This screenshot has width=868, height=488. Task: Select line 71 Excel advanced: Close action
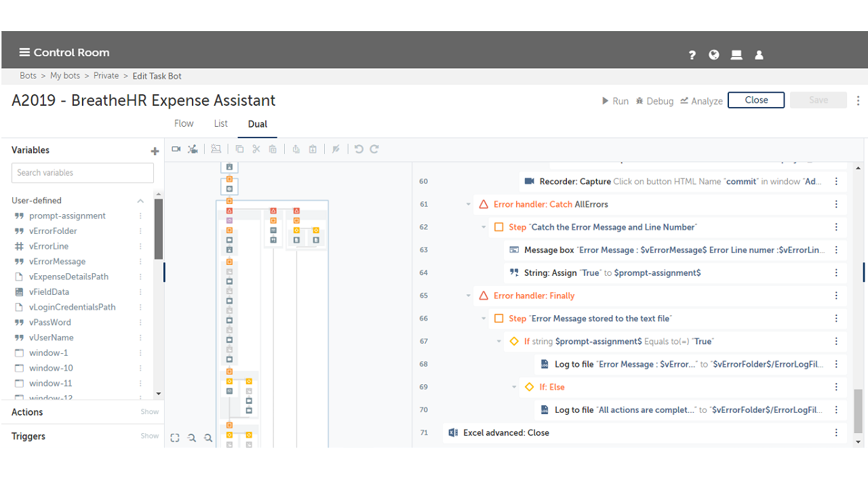click(x=645, y=432)
